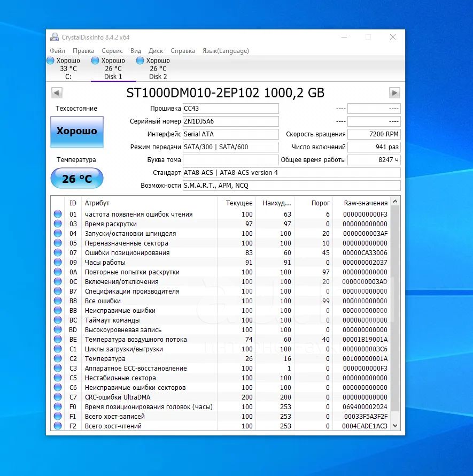The image size is (473, 476).
Task: Open the Правка menu
Action: pos(83,51)
